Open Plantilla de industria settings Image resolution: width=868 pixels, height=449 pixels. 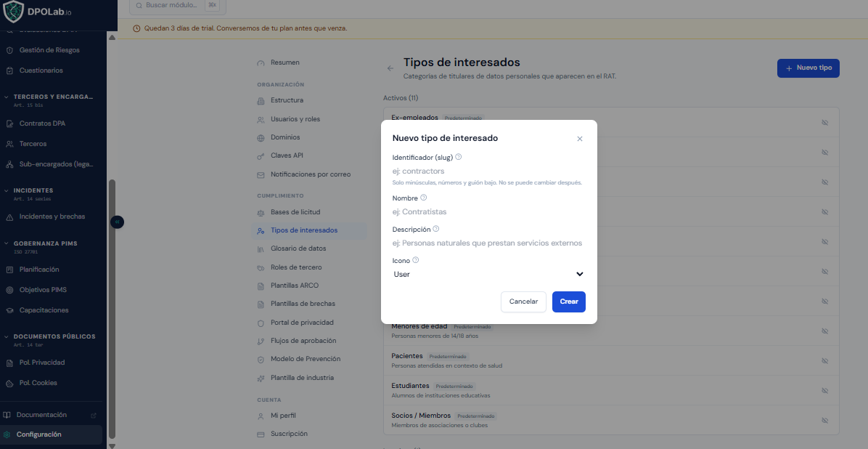point(309,378)
